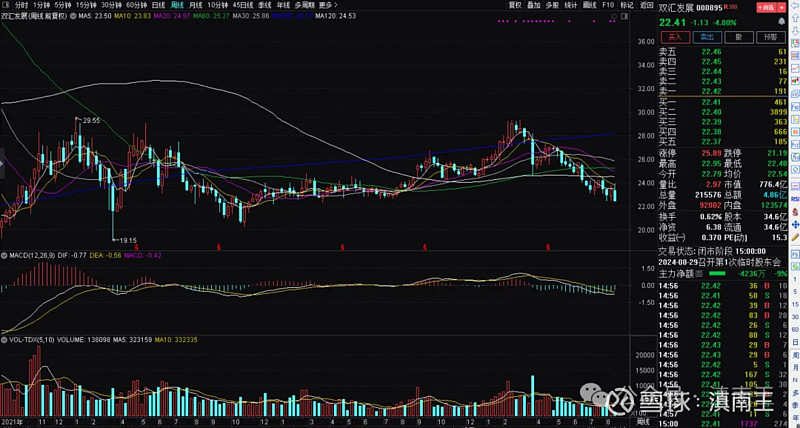Open the 统计 statistics tool
The width and height of the screenshot is (800, 428).
(570, 5)
